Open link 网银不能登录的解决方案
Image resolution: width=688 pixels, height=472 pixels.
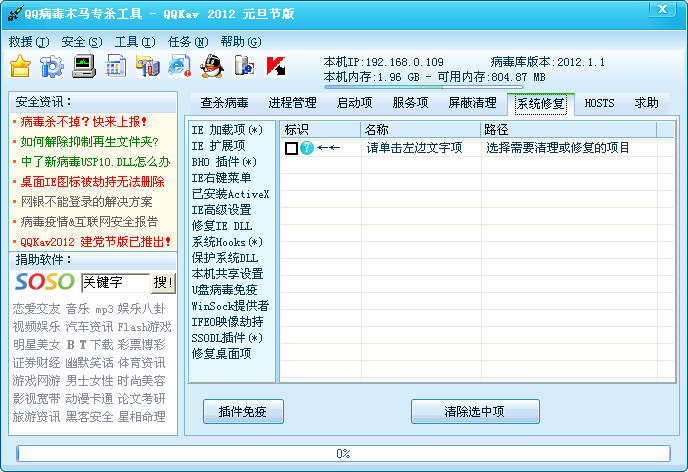86,202
